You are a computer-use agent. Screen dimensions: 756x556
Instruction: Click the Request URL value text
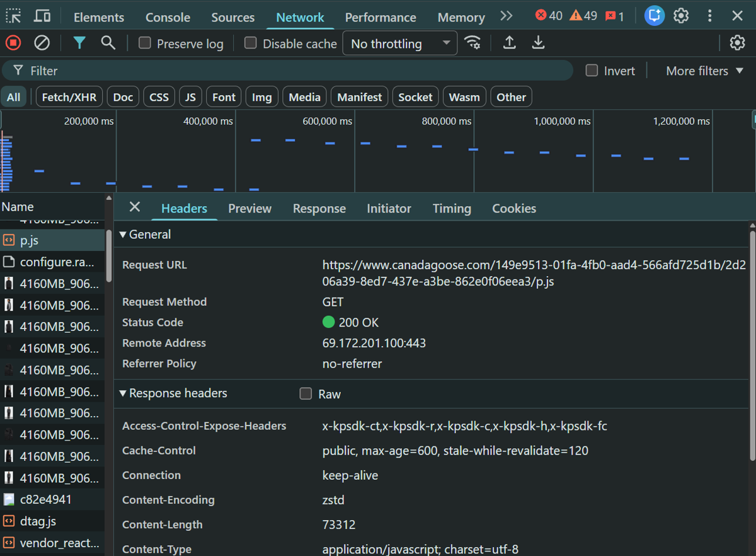(x=534, y=274)
